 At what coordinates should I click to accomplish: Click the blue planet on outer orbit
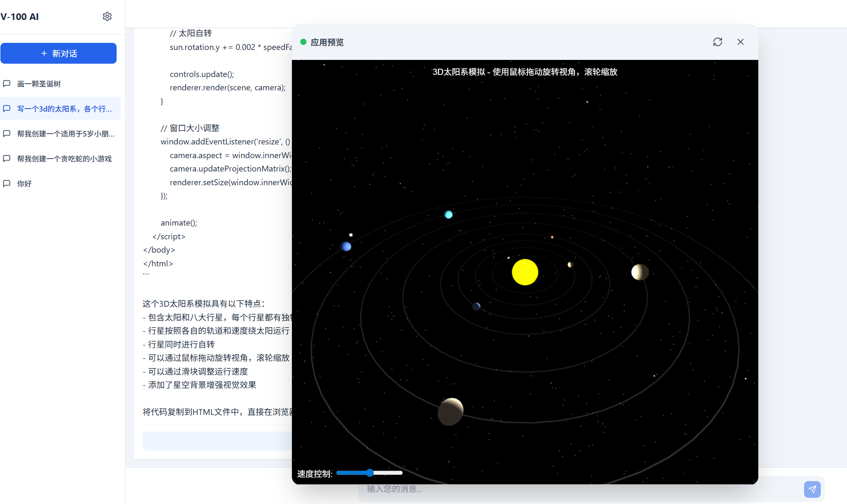[346, 246]
